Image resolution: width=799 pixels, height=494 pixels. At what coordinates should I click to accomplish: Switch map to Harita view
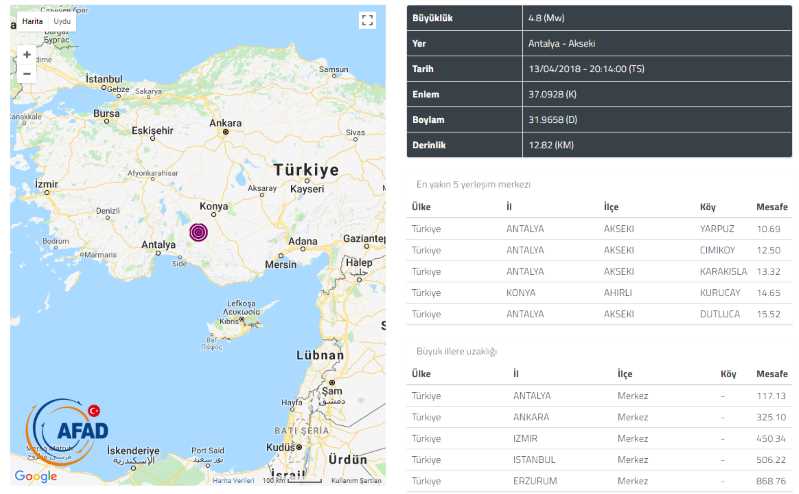(x=32, y=20)
